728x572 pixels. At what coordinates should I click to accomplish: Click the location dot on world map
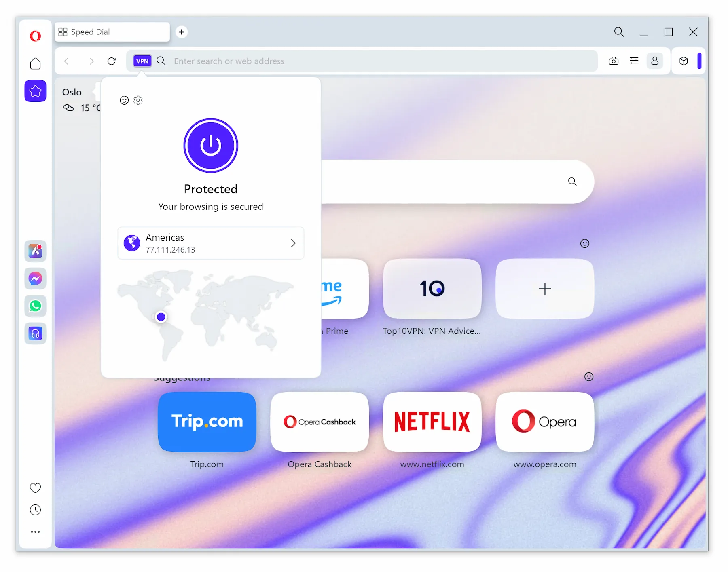point(161,317)
